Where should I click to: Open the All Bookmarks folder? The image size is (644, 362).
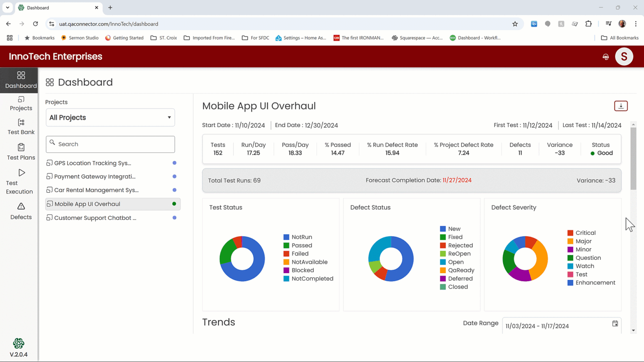620,38
